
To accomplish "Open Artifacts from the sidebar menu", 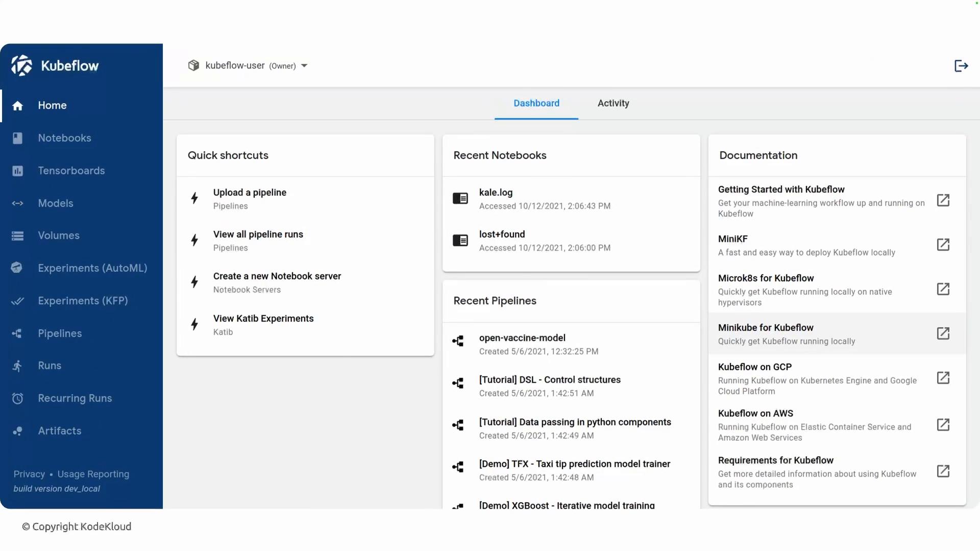I will [82, 431].
